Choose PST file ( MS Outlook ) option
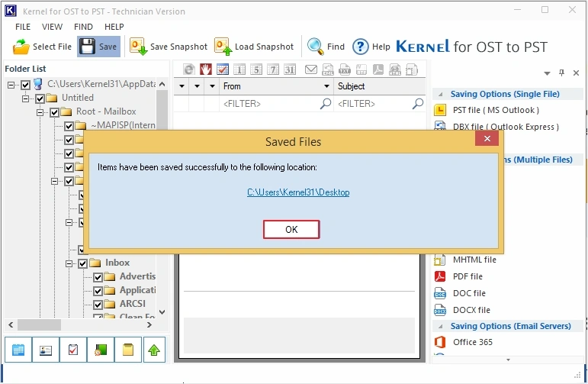Image resolution: width=588 pixels, height=384 pixels. pyautogui.click(x=487, y=110)
